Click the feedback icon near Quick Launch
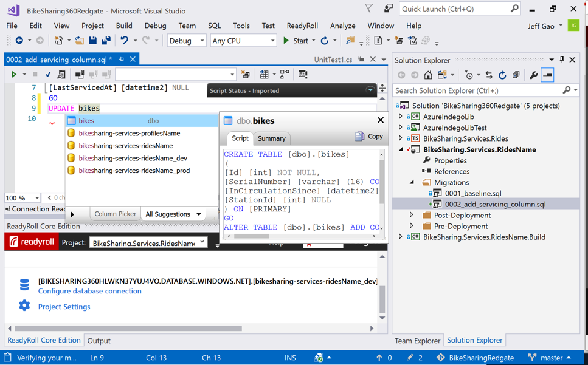 click(389, 9)
